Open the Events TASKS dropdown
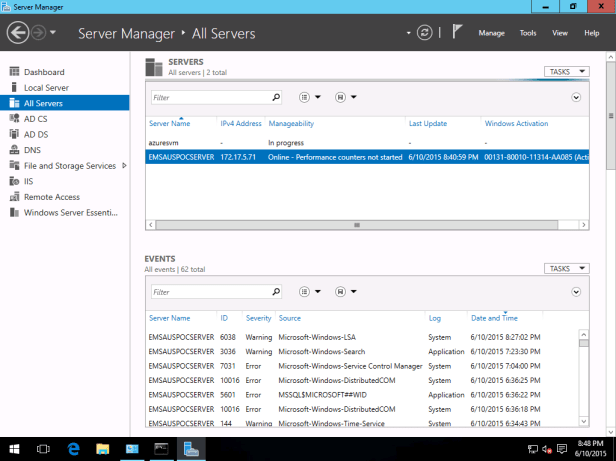Image resolution: width=616 pixels, height=461 pixels. pos(567,268)
